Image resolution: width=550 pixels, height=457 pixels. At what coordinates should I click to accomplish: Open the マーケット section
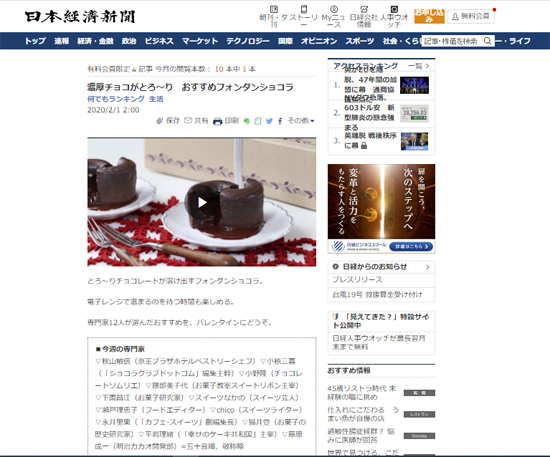click(200, 41)
